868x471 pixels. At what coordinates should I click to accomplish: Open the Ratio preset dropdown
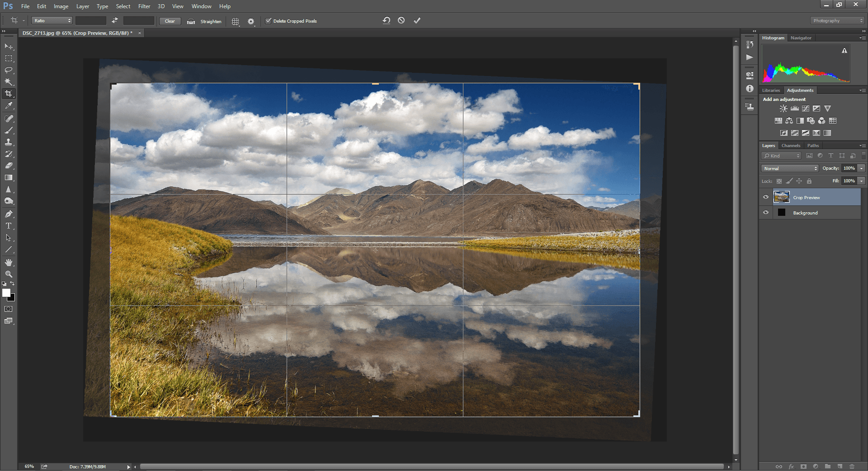pos(52,21)
